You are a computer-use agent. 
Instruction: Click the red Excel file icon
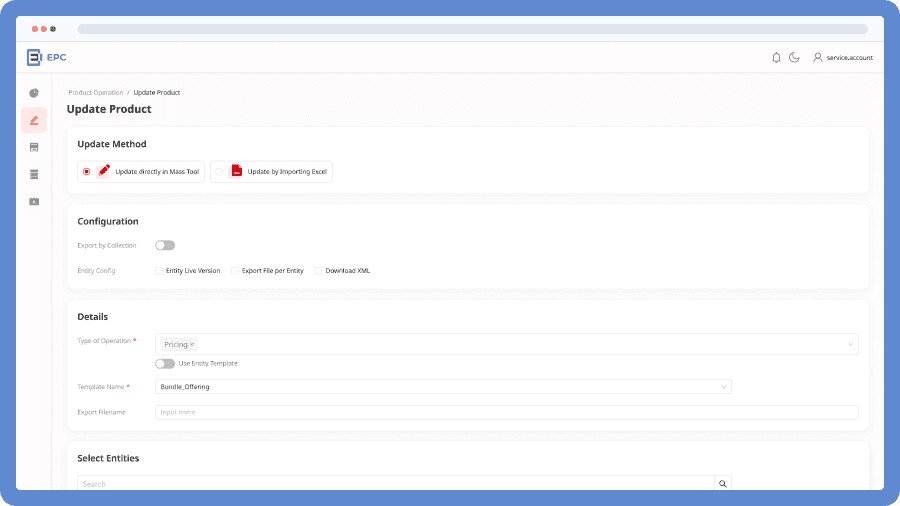[x=236, y=171]
